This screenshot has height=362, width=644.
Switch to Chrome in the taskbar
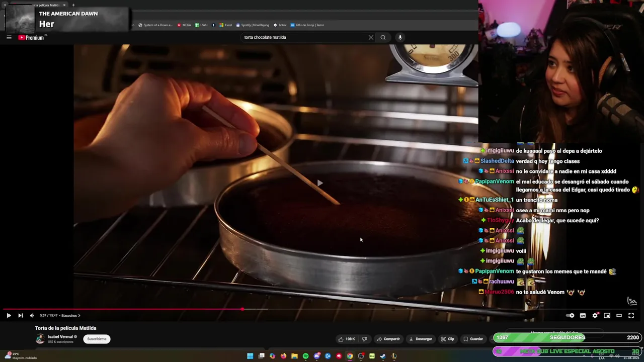pos(350,356)
